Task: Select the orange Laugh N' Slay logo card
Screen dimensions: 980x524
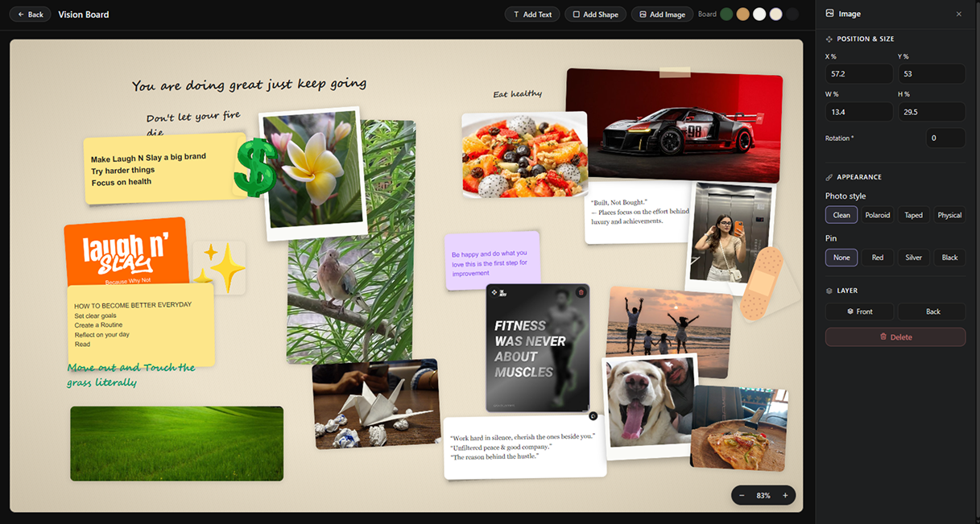Action: point(126,251)
